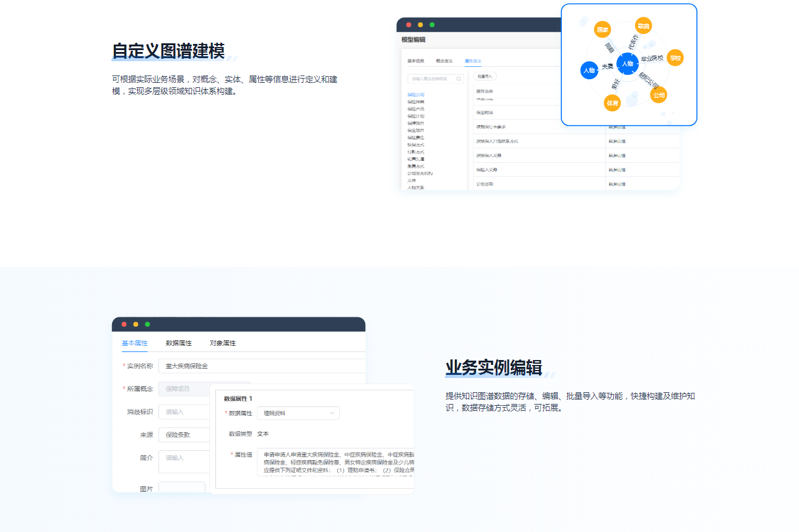This screenshot has height=532, width=799.
Task: Click the 图片 upload box
Action: click(181, 487)
